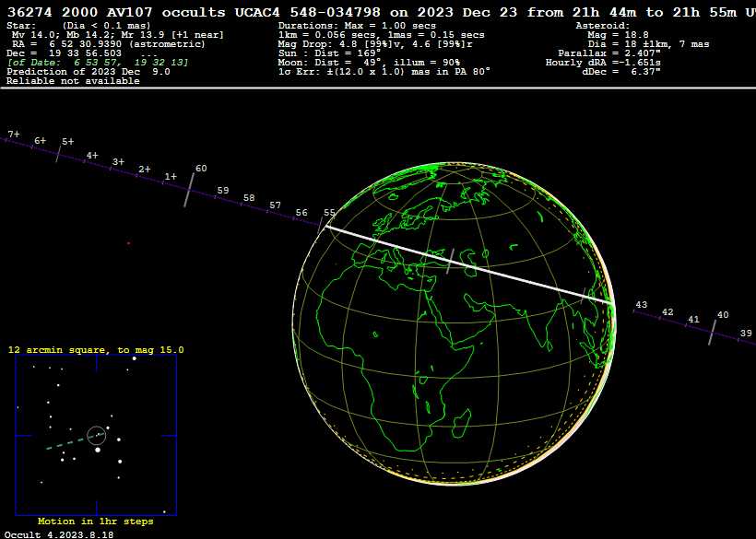Click the '42' minute marker right of the globe
The width and height of the screenshot is (756, 539).
coord(667,312)
